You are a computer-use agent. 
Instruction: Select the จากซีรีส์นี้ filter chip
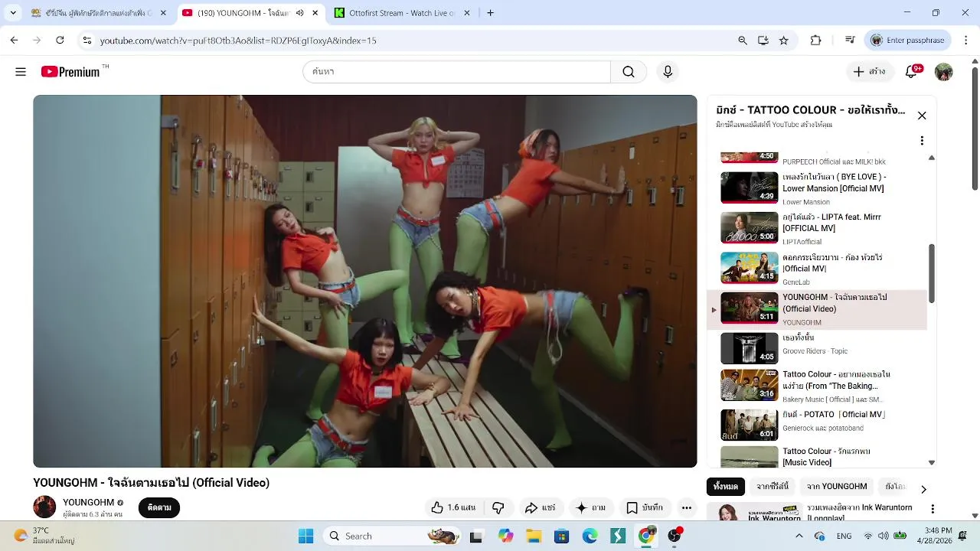tap(773, 487)
